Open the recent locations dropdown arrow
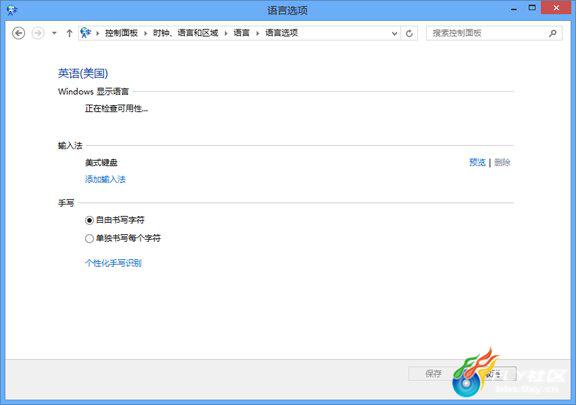 coord(54,33)
